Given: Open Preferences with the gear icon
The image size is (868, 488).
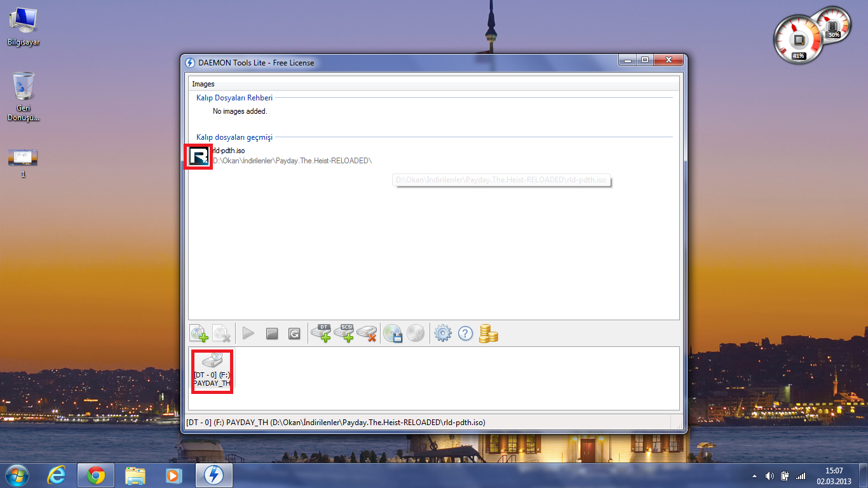Looking at the screenshot, I should [443, 334].
